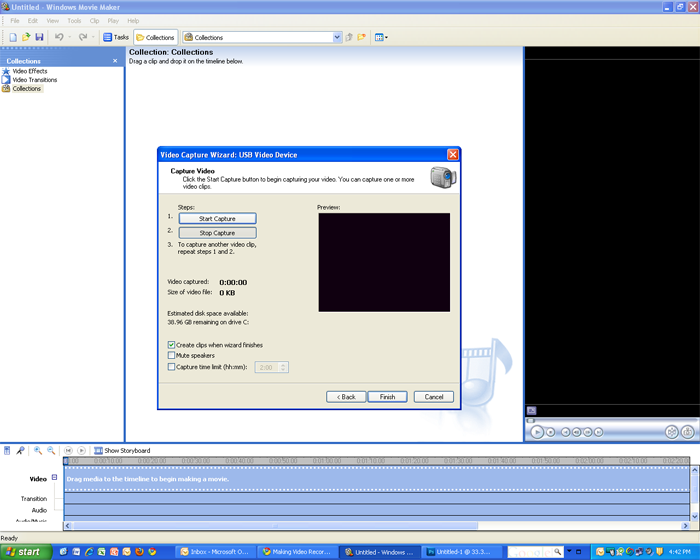Click the Start Capture button

pyautogui.click(x=217, y=218)
